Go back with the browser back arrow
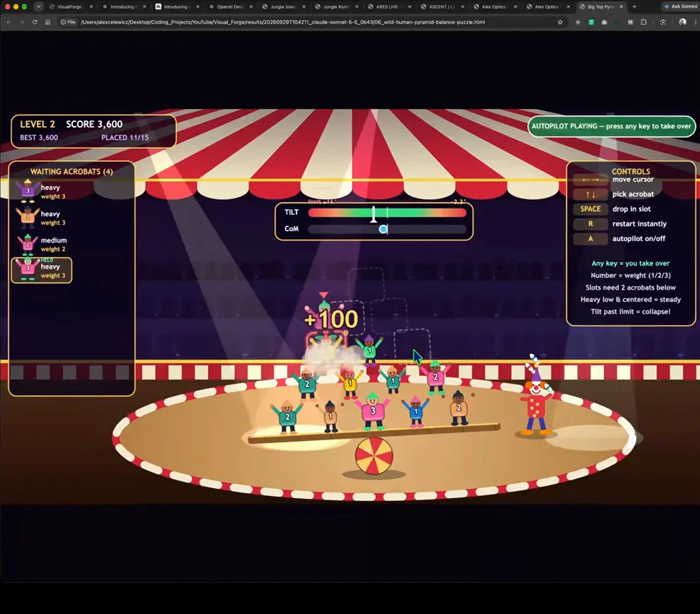 9,22
